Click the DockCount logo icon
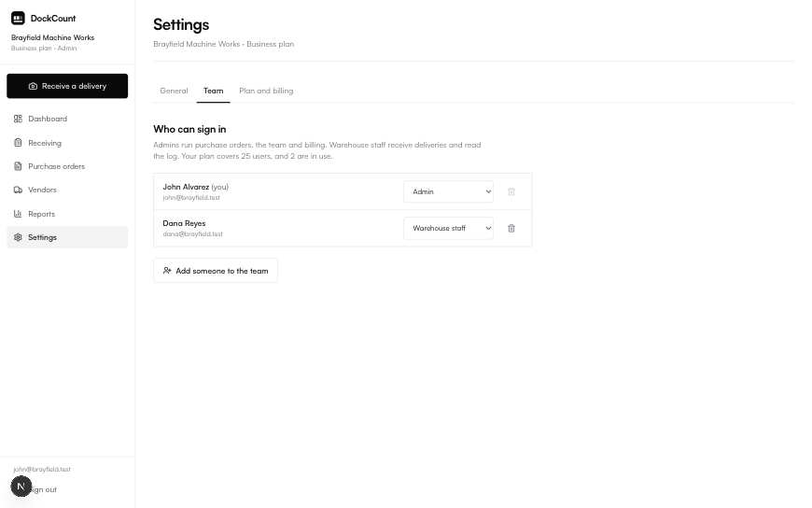This screenshot has height=508, width=812. point(18,18)
